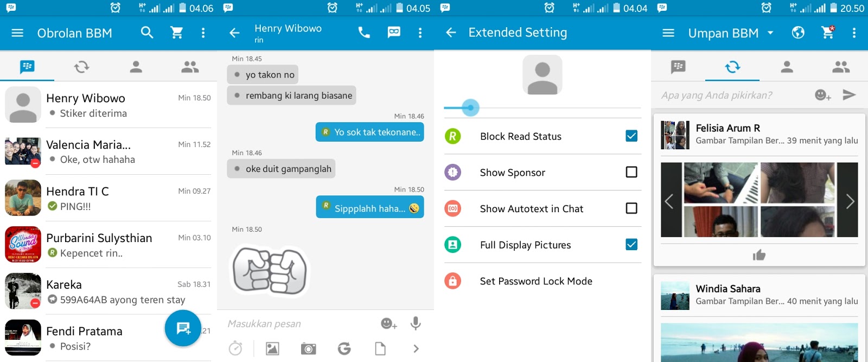Tap profile avatar in Extended Setting
The image size is (868, 362).
[542, 74]
